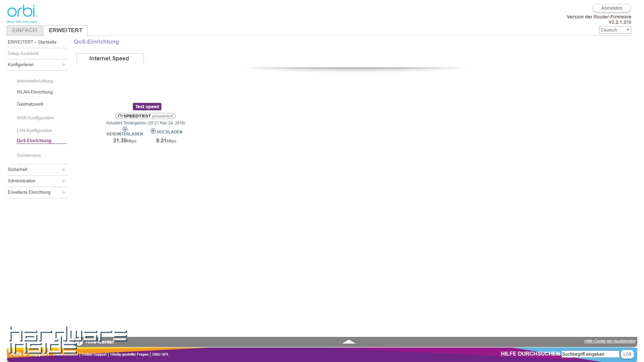This screenshot has height=362, width=644.
Task: Open LAN-Konfiguration submenu item
Action: (x=35, y=130)
